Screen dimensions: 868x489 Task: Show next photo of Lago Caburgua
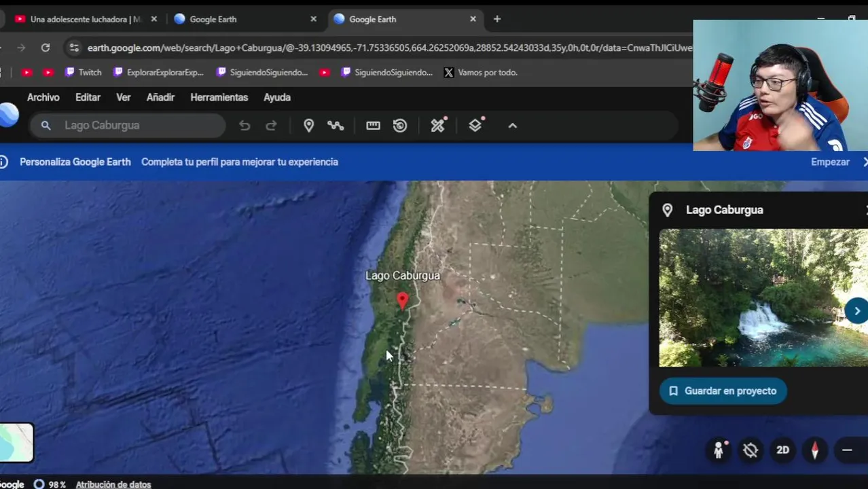(x=856, y=311)
